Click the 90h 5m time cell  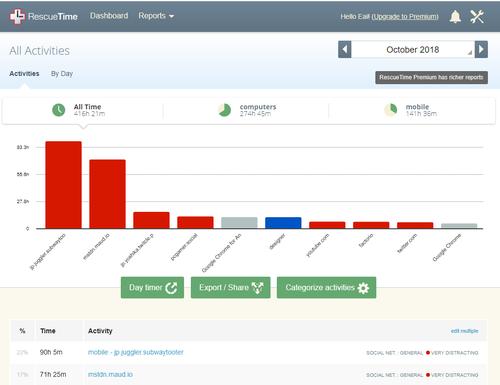click(x=51, y=352)
